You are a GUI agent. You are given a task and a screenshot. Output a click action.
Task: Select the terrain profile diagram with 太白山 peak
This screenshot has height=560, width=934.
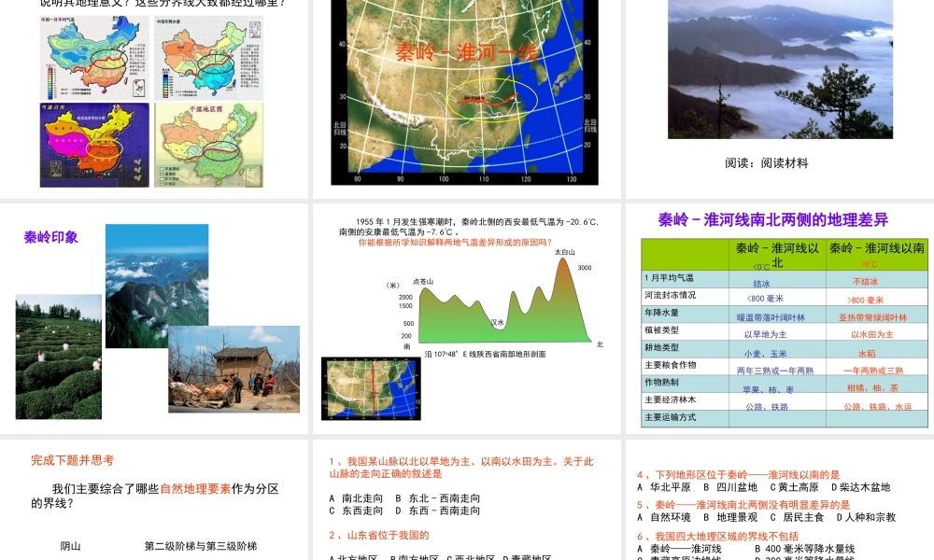[x=504, y=303]
